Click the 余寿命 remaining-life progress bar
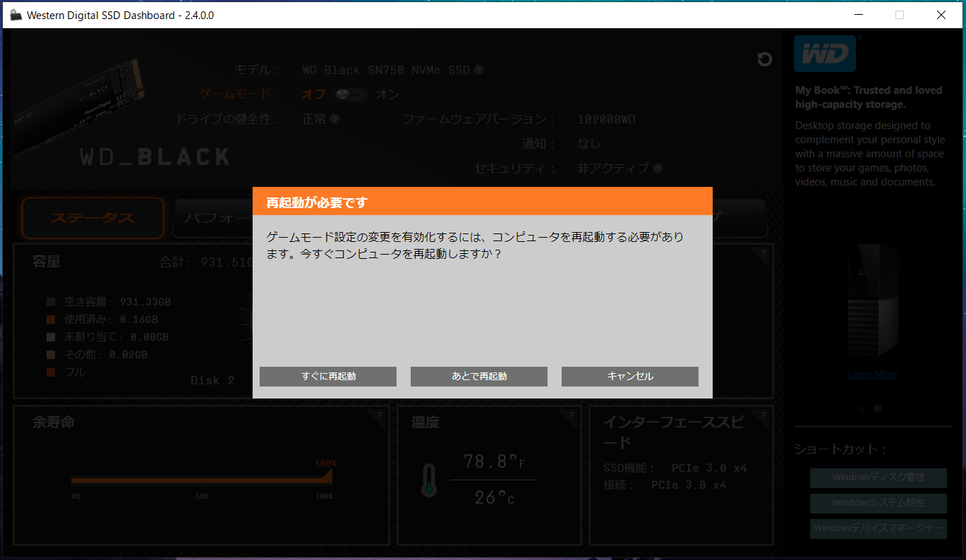Image resolution: width=966 pixels, height=560 pixels. 201,480
